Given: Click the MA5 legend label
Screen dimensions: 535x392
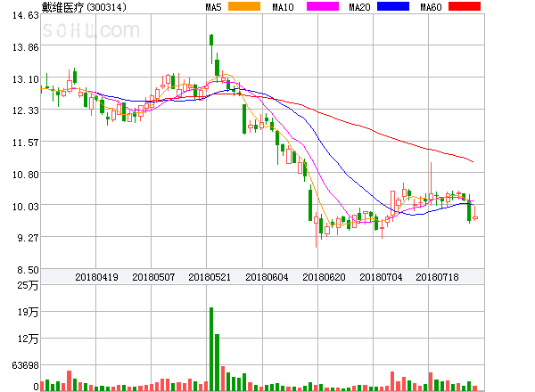Looking at the screenshot, I should [x=213, y=7].
